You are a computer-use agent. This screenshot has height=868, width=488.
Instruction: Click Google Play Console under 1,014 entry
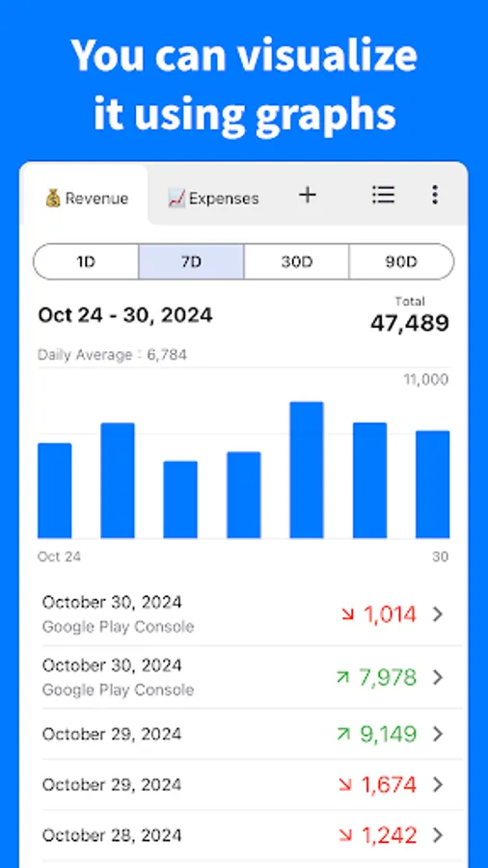pyautogui.click(x=118, y=627)
